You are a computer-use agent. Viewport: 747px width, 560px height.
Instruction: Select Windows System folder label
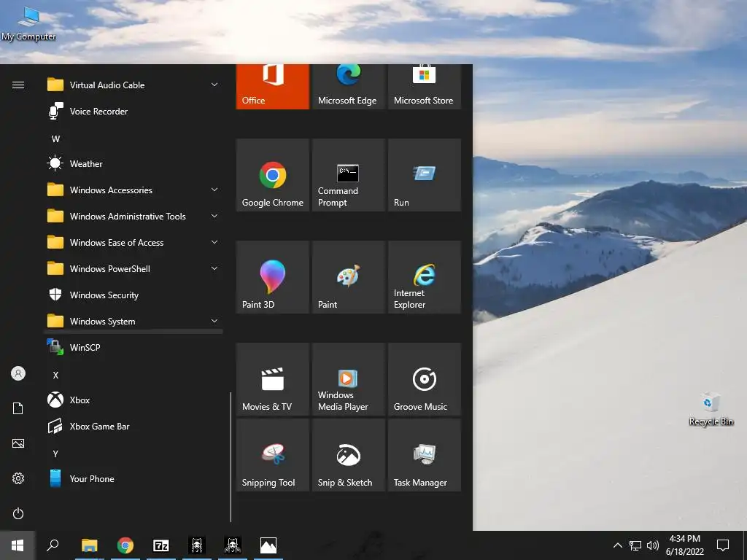click(102, 322)
